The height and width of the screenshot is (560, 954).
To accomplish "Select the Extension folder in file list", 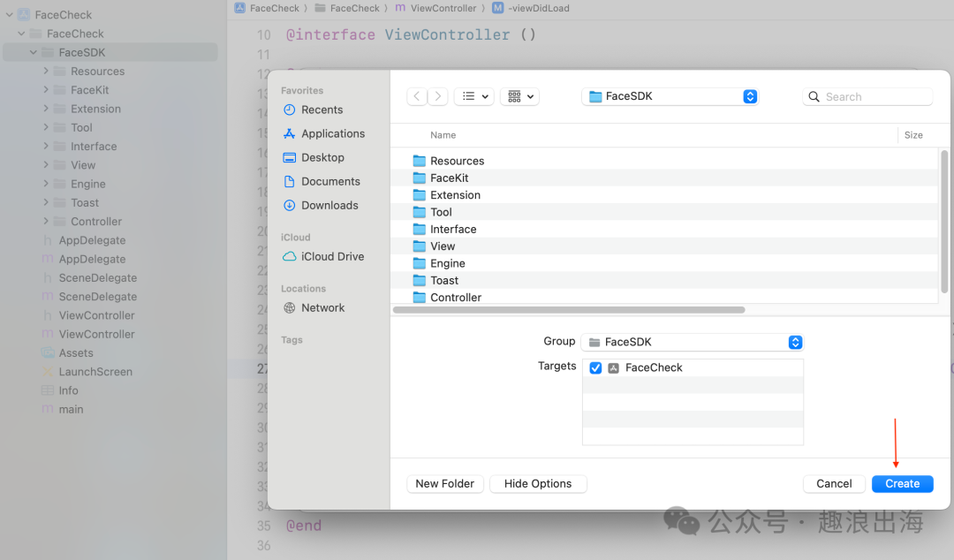I will 663,195.
